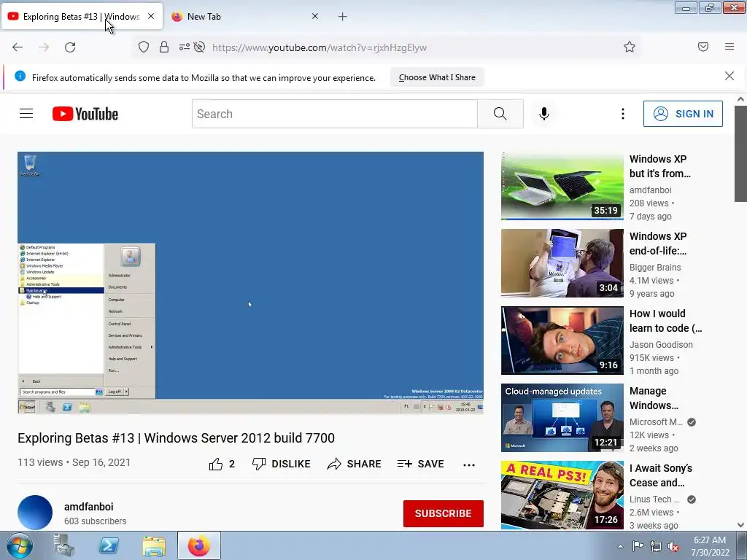Screen dimensions: 747x560
Task: Search with your voice microphone
Action: [x=544, y=114]
